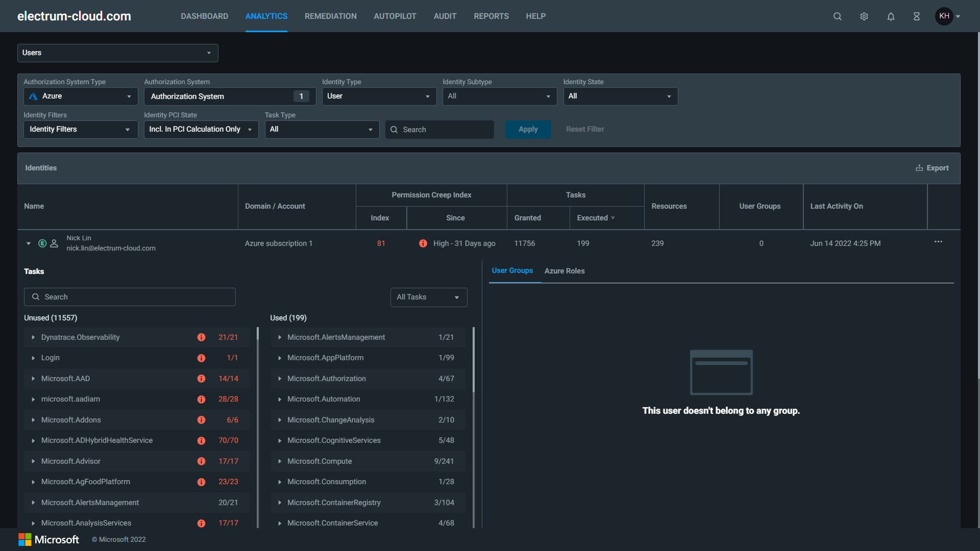Screen dimensions: 980x551
Task: Click Microsoft.AAD red info icon
Action: click(202, 379)
